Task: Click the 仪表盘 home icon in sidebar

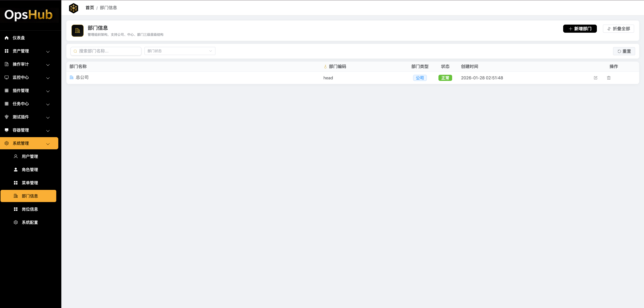Action: tap(7, 38)
